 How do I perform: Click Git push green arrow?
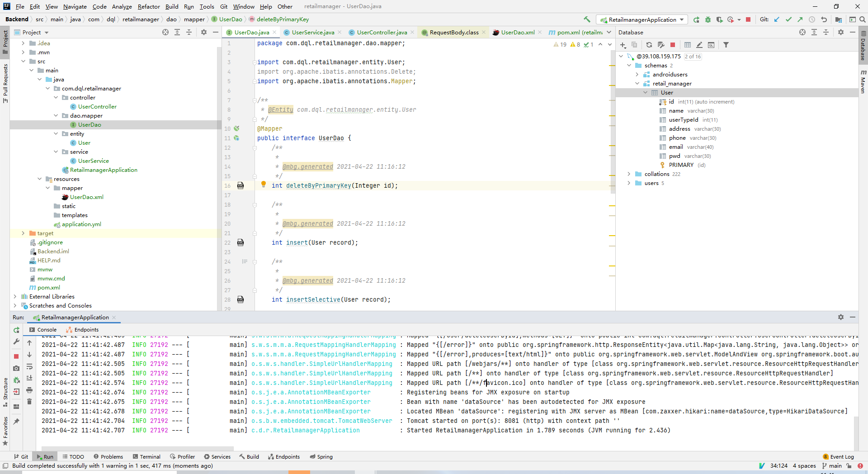(x=800, y=19)
